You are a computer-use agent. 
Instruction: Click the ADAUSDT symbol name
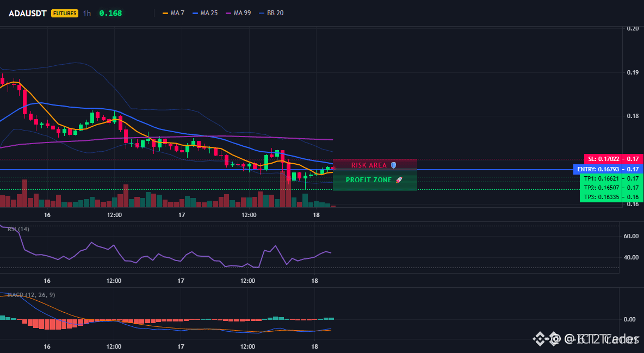(28, 13)
